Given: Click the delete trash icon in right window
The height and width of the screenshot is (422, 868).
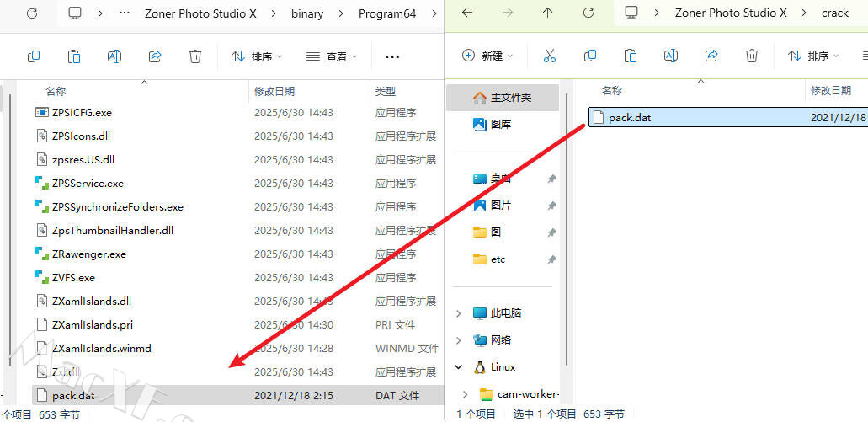Looking at the screenshot, I should 751,56.
